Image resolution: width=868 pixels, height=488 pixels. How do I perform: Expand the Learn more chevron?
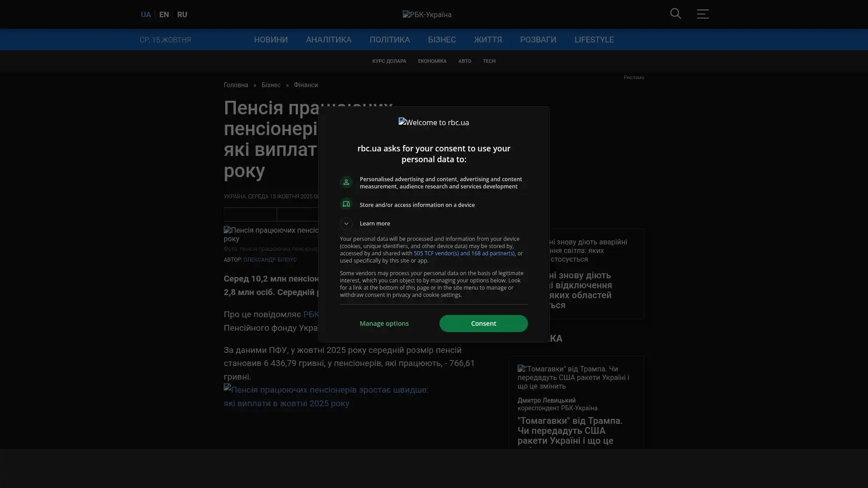[x=346, y=224]
